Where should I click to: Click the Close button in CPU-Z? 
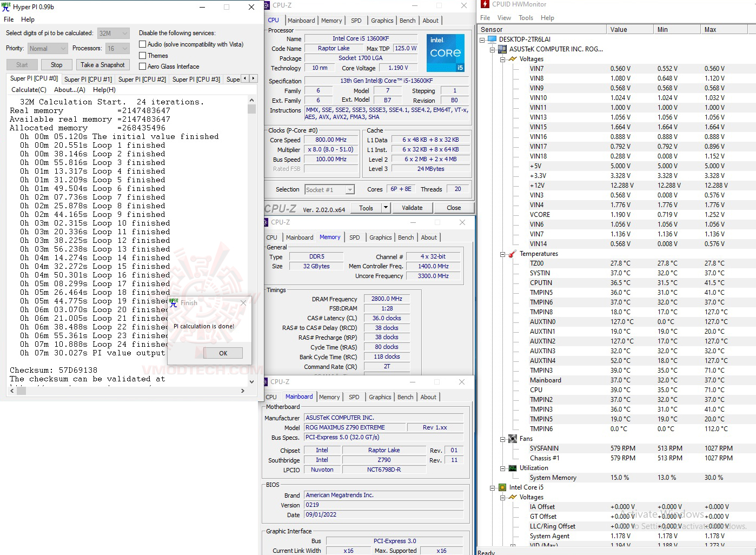454,208
